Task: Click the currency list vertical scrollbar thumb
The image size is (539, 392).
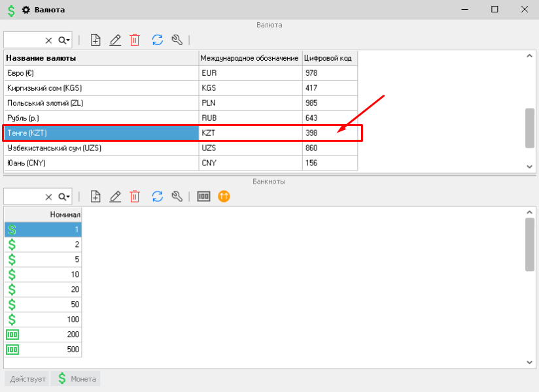Action: click(x=530, y=128)
